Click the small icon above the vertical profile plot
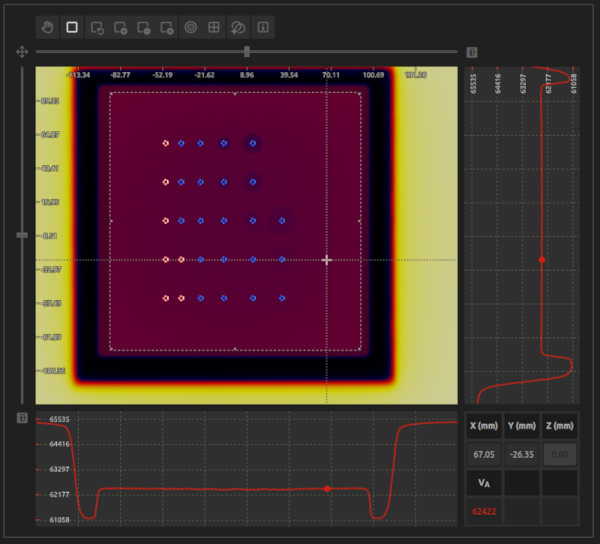Image resolution: width=600 pixels, height=544 pixels. [x=472, y=52]
